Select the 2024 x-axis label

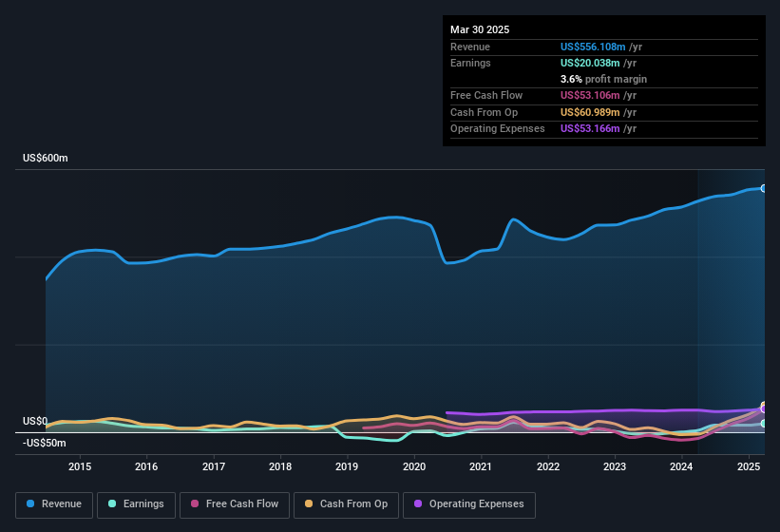(x=681, y=466)
